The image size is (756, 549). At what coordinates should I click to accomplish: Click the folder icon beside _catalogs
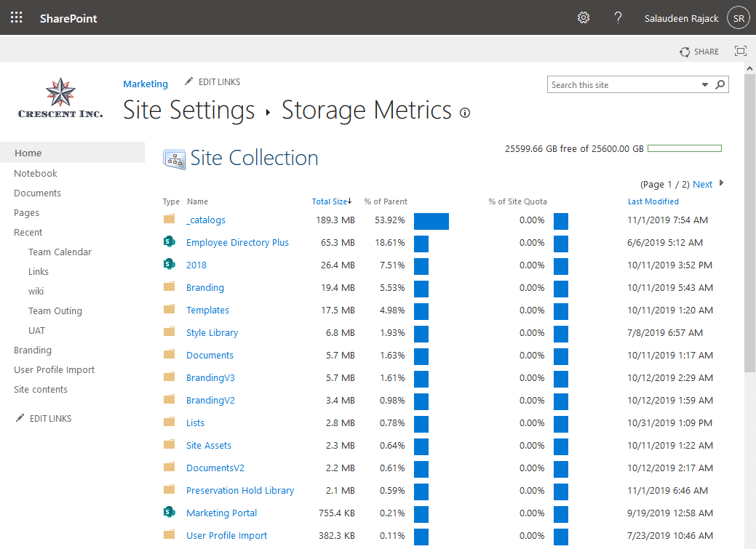point(170,220)
